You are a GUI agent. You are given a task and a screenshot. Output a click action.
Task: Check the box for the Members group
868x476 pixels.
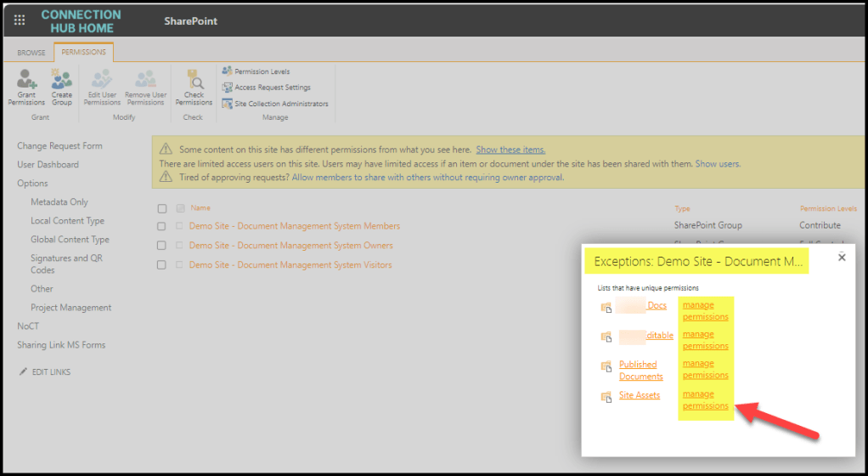pyautogui.click(x=162, y=226)
